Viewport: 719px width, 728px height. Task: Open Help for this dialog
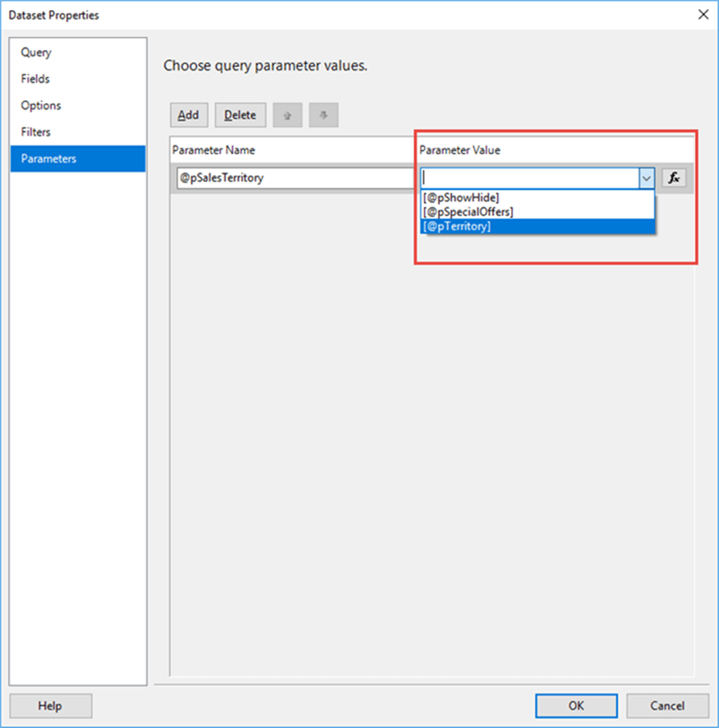(x=50, y=705)
